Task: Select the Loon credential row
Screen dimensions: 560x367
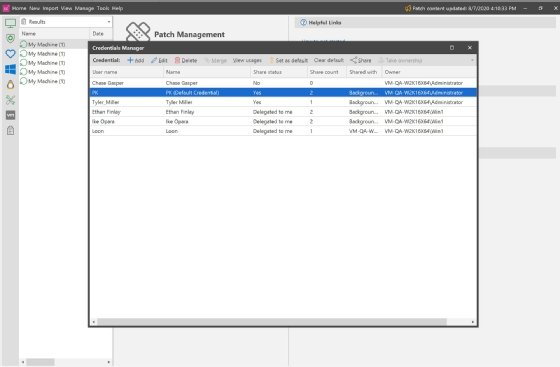Action: click(x=283, y=131)
